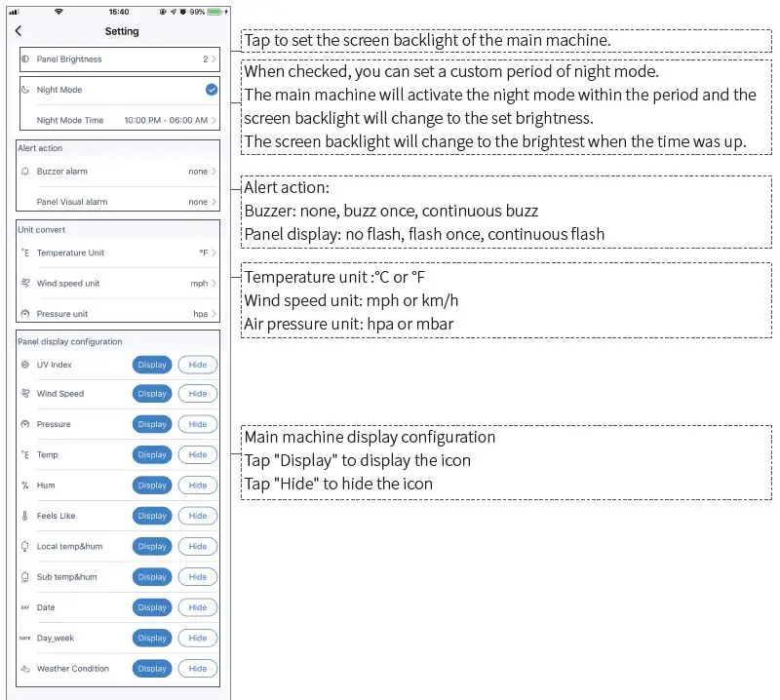Tap the Temperature Unit thermometer icon
The width and height of the screenshot is (780, 700).
tap(25, 253)
